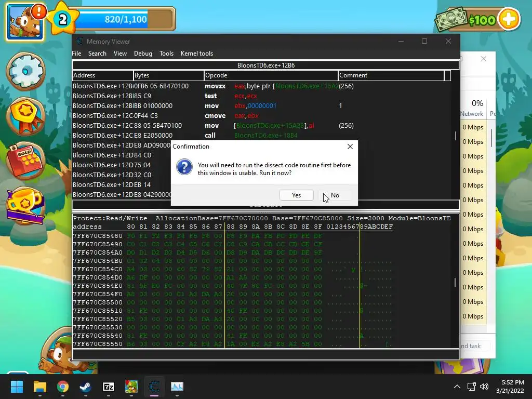Open the achievements medal icon in game
The width and height of the screenshot is (532, 399).
click(x=26, y=116)
